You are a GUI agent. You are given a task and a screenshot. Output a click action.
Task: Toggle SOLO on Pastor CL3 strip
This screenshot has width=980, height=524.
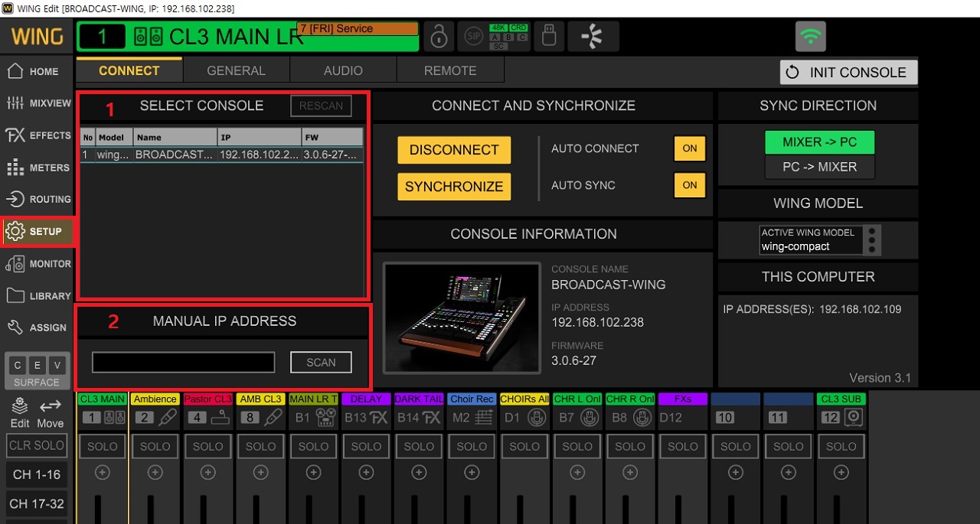208,446
